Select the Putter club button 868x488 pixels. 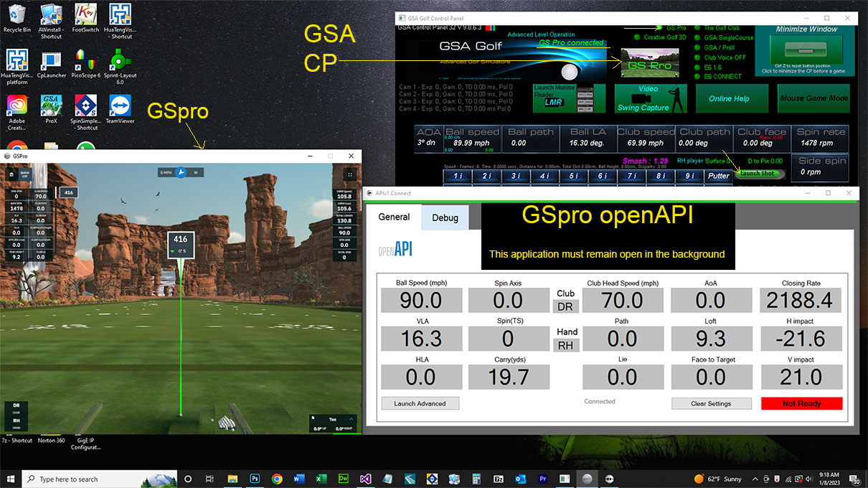tap(718, 176)
